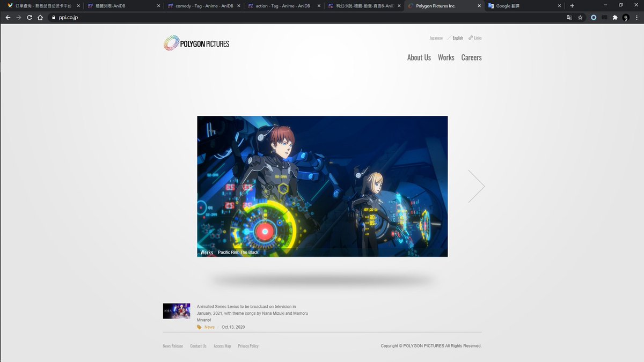Click the Levius news thumbnail

(x=177, y=311)
